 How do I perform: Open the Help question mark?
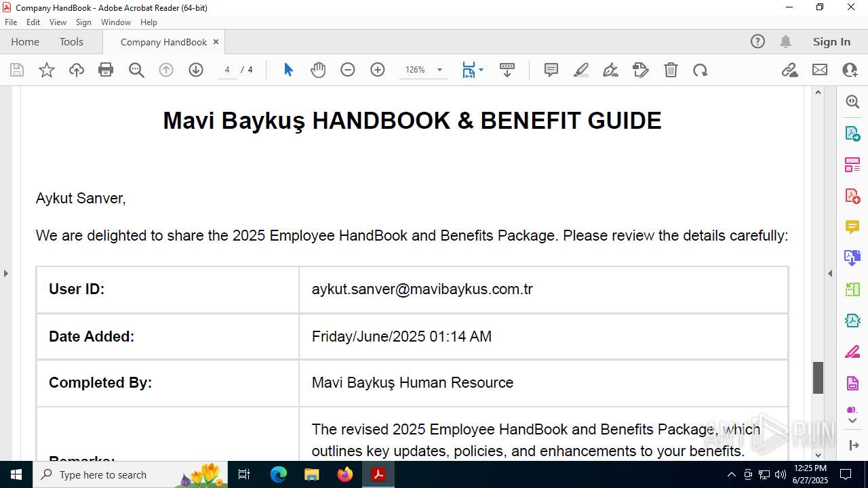[x=757, y=41]
